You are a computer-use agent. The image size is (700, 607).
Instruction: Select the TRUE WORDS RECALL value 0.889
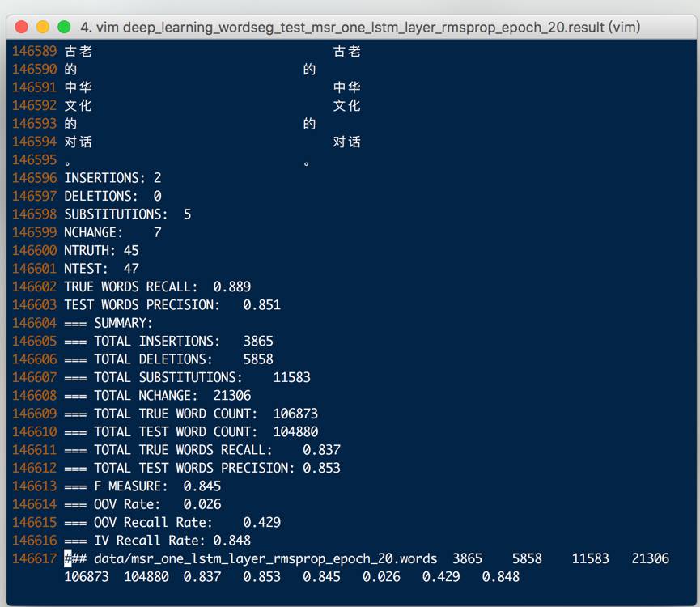tap(232, 287)
